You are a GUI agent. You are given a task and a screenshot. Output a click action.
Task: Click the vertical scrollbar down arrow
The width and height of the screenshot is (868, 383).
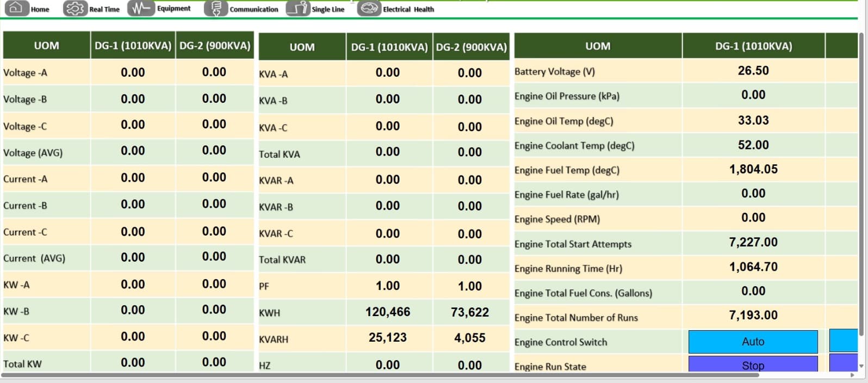(861, 366)
